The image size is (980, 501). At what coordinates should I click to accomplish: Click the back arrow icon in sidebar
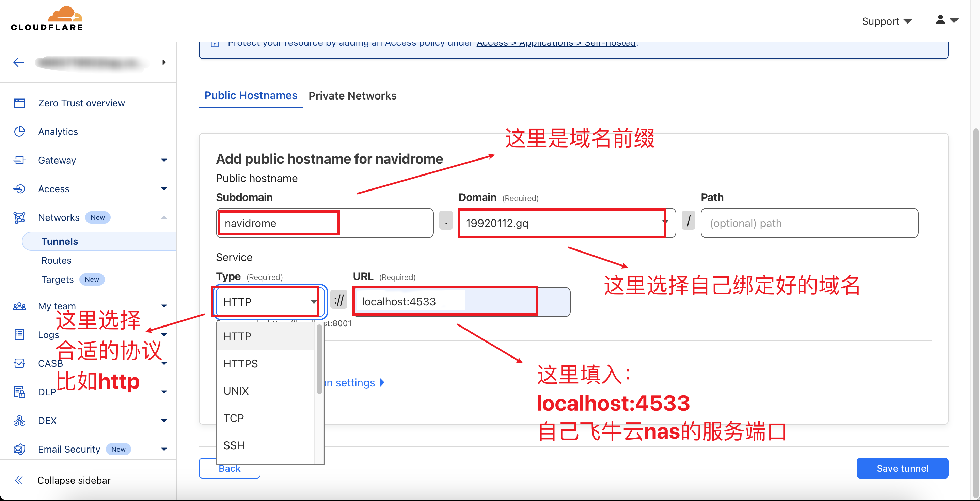[x=19, y=62]
